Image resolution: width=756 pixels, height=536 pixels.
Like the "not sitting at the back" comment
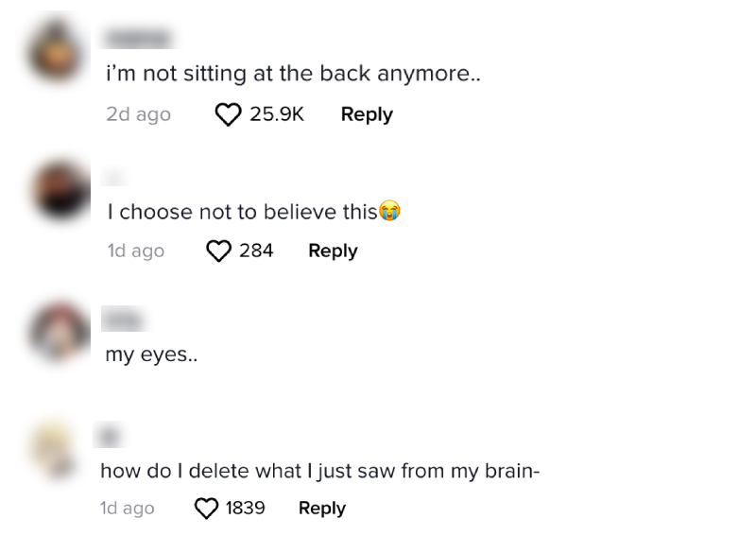pos(229,115)
